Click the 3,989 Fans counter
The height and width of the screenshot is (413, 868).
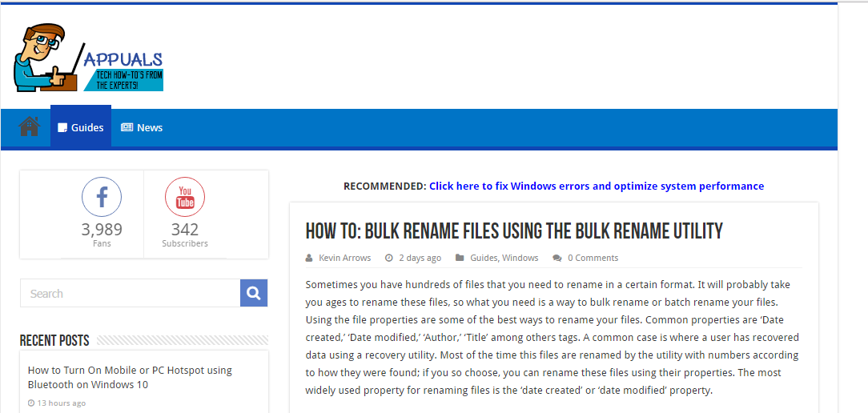102,230
